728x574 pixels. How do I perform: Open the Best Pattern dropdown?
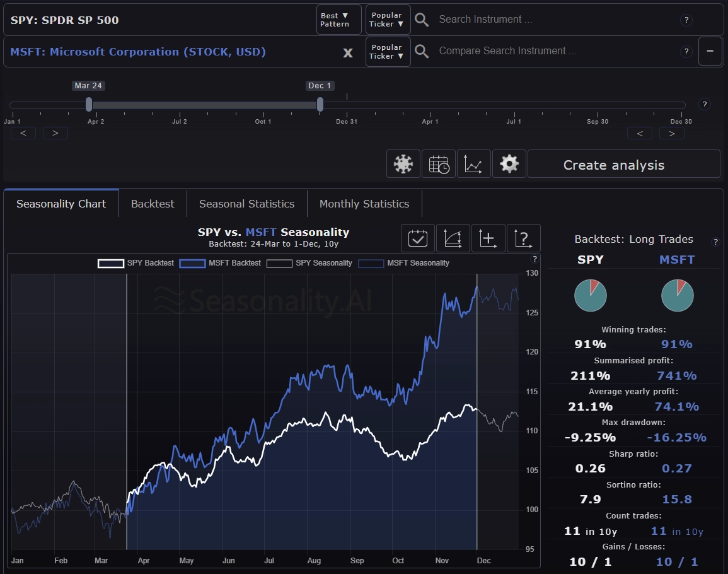[338, 20]
